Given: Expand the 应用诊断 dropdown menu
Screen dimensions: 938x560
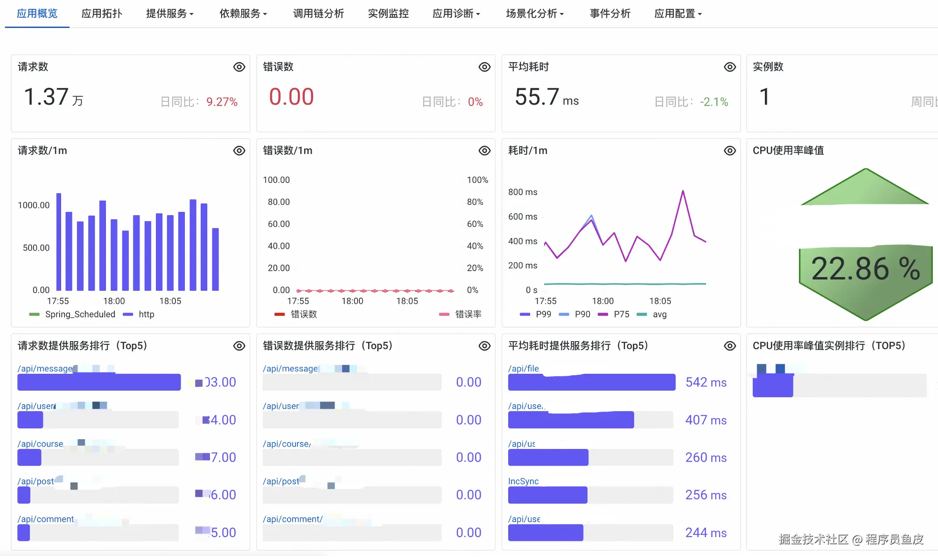Looking at the screenshot, I should 456,14.
